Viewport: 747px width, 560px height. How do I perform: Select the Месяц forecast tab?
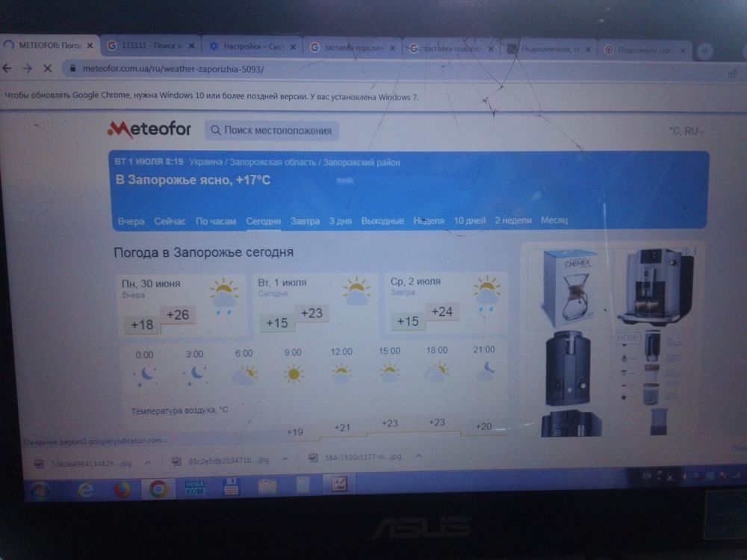[x=554, y=220]
